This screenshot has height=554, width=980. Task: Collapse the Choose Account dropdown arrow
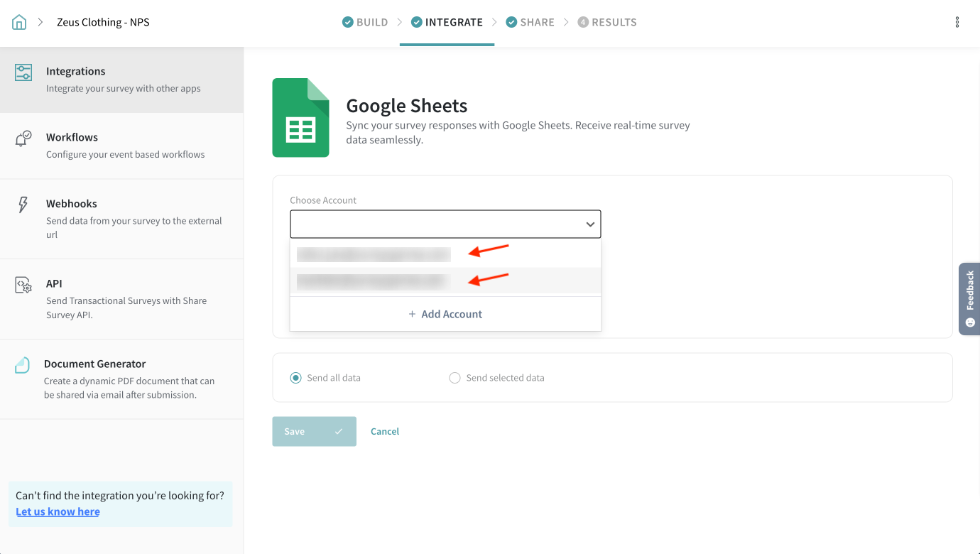(590, 224)
